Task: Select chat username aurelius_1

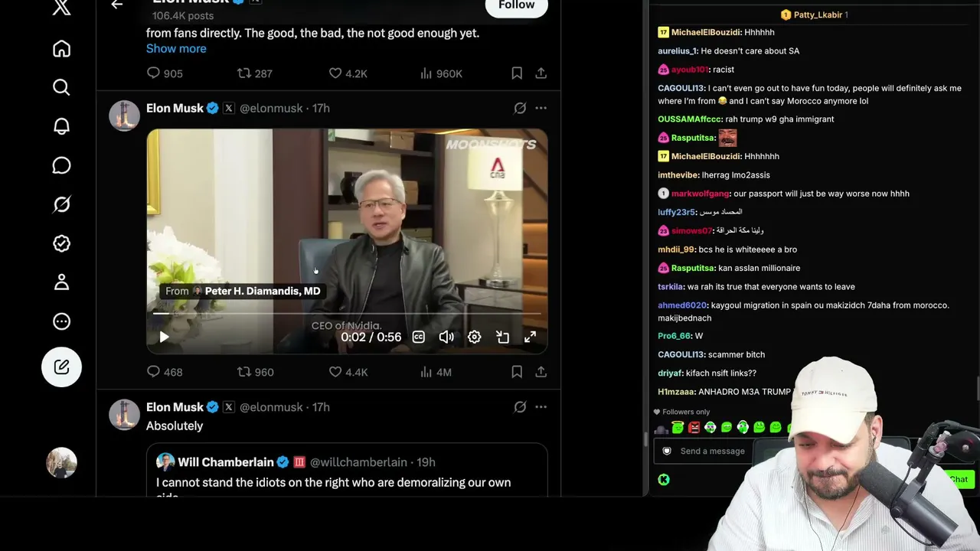Action: tap(677, 51)
